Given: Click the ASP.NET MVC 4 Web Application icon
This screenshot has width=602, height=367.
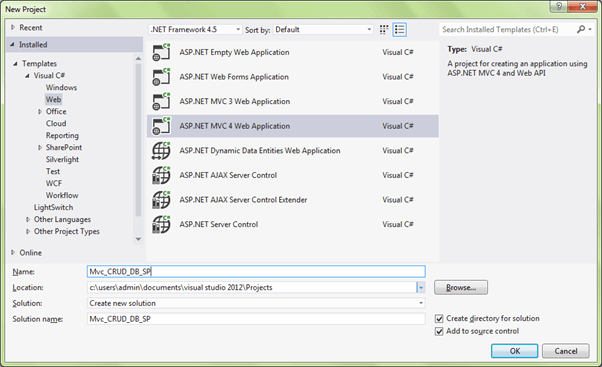Looking at the screenshot, I should (x=161, y=126).
